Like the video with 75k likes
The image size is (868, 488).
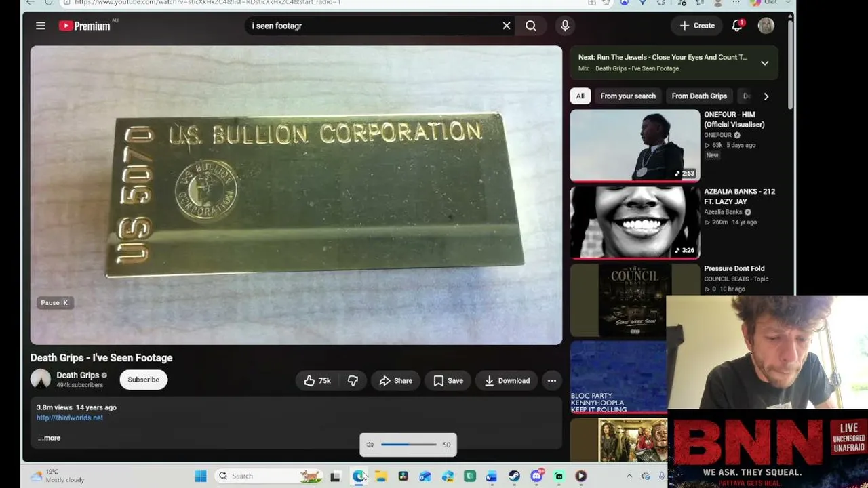click(317, 381)
